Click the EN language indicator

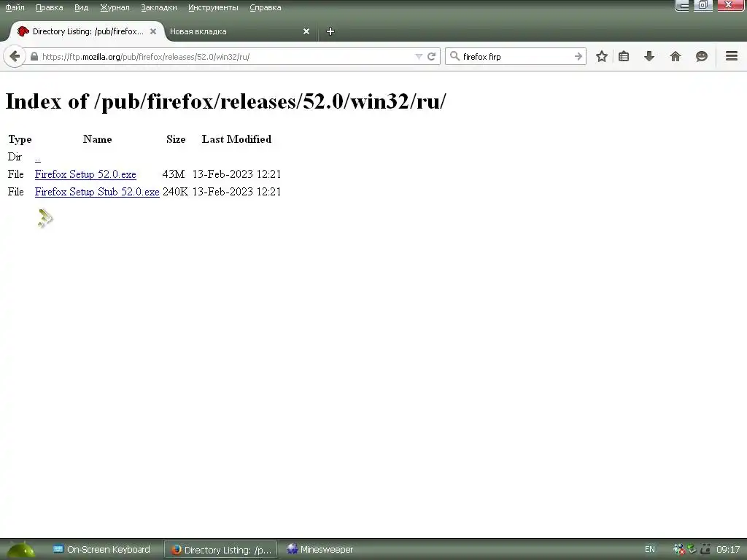[x=650, y=550]
